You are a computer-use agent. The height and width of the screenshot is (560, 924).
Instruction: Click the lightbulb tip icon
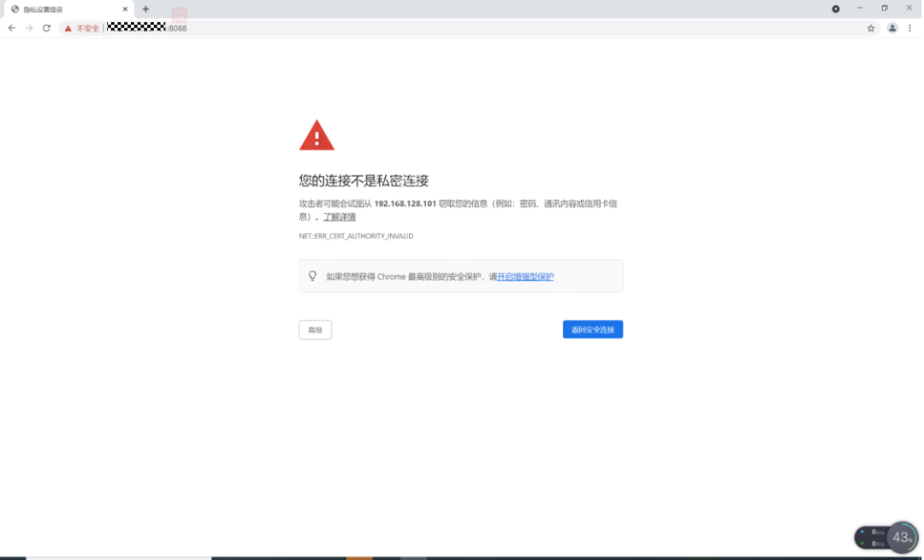coord(314,275)
